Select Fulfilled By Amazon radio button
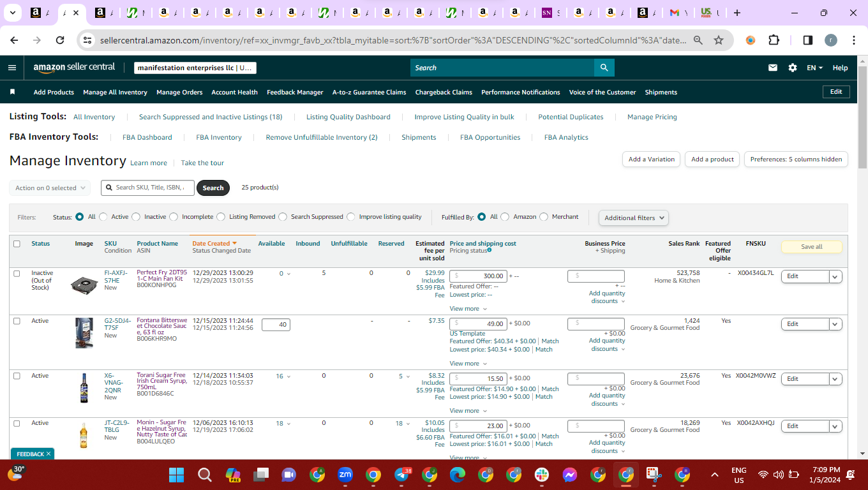This screenshot has width=868, height=490. click(x=505, y=217)
